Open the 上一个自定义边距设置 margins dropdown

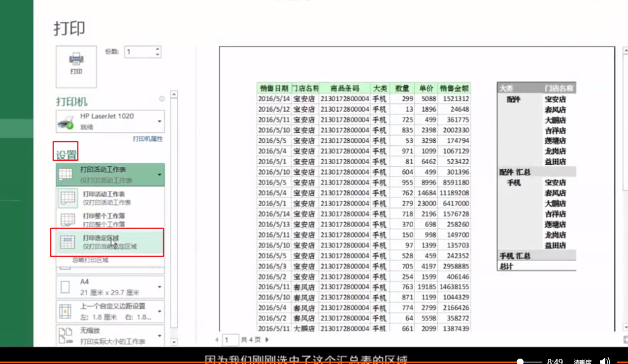(x=110, y=311)
